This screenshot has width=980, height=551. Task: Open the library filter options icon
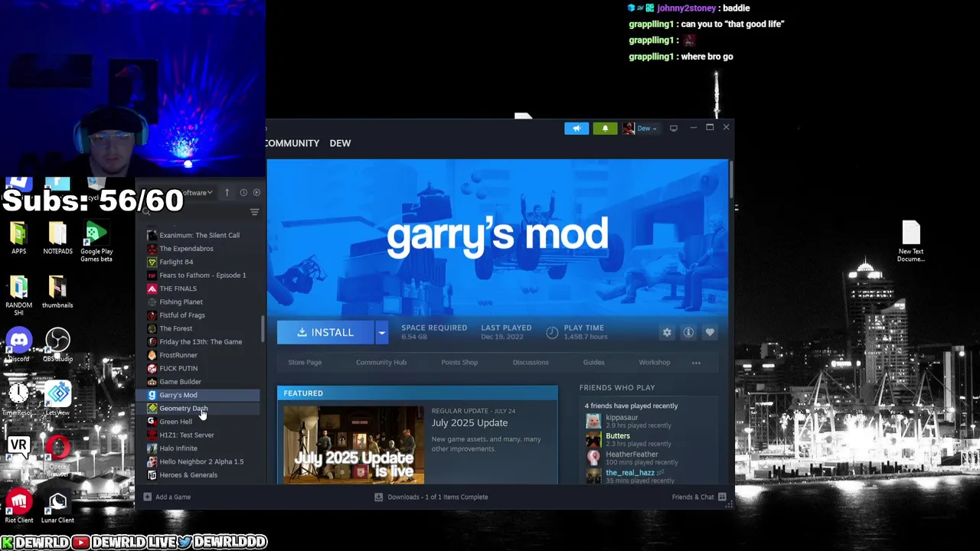tap(254, 212)
